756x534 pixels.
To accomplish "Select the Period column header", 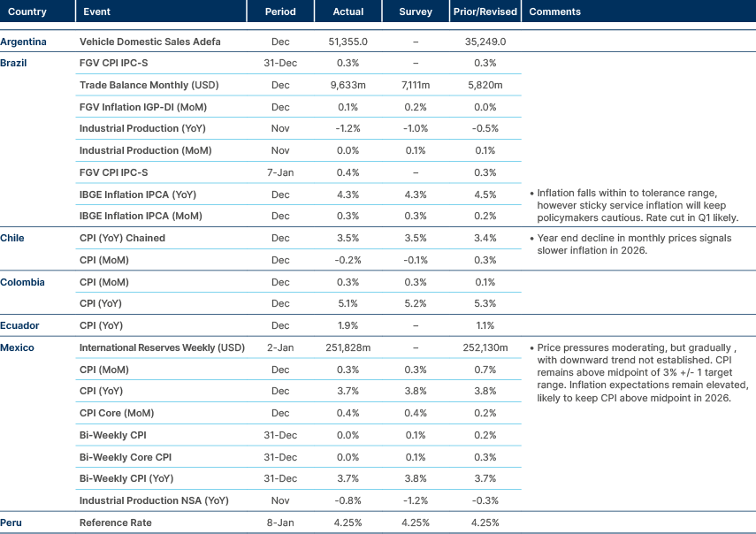I will pos(280,11).
